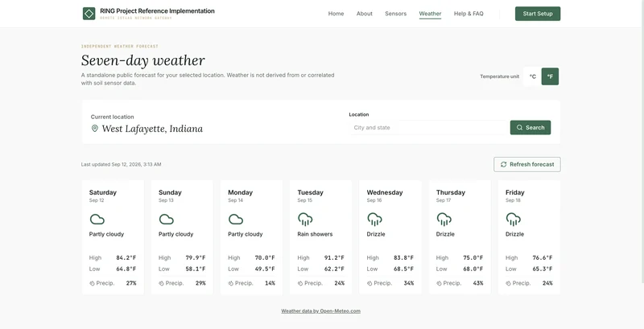
Task: Click the Monday day heading
Action: (x=240, y=192)
